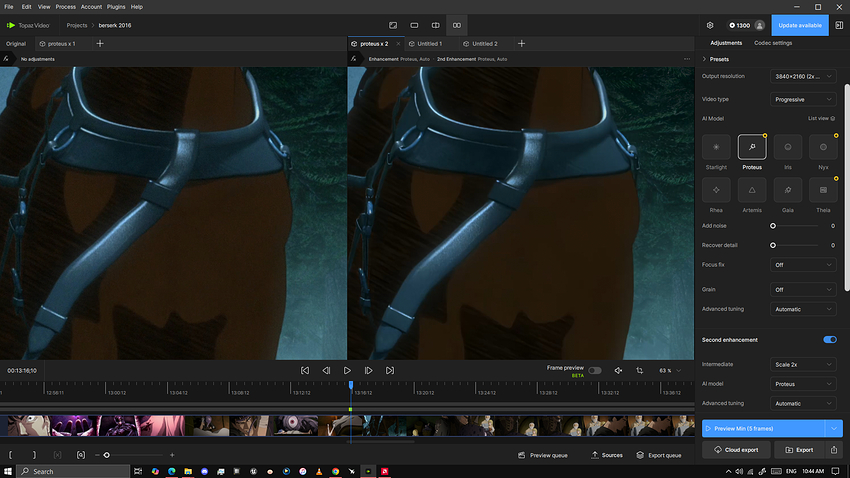This screenshot has width=850, height=478.
Task: Open the preview zoom percentage dropdown
Action: (670, 371)
